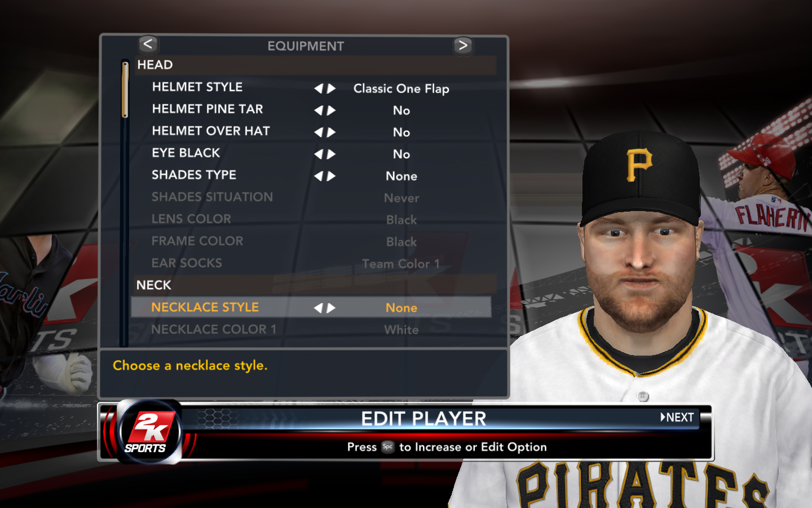Click right arrow for Helmet Style
Viewport: 812px width, 508px height.
332,89
